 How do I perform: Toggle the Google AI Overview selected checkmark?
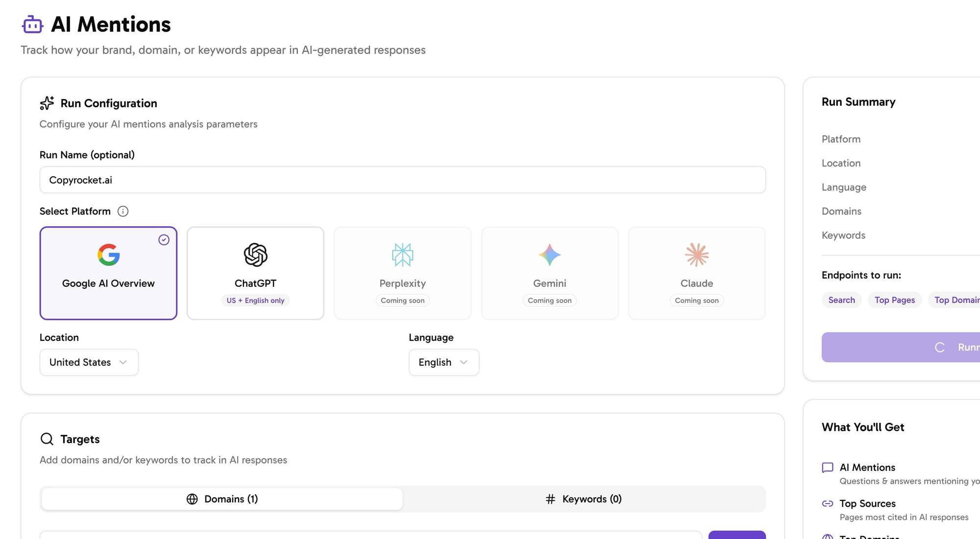164,240
